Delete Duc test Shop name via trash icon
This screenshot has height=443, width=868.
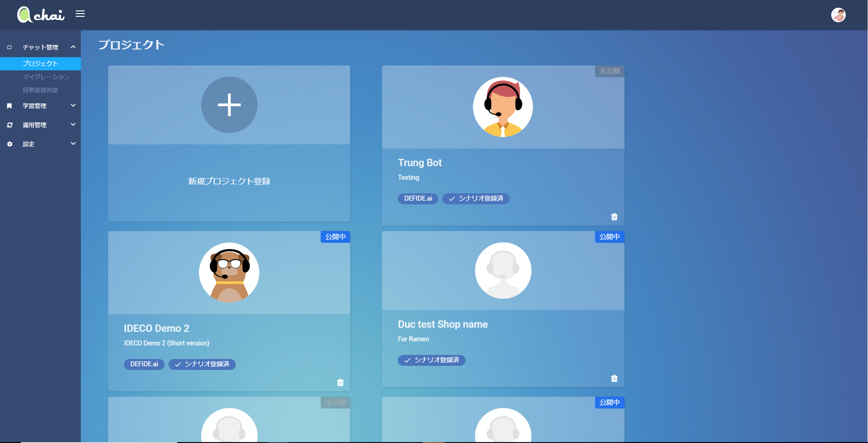click(614, 379)
